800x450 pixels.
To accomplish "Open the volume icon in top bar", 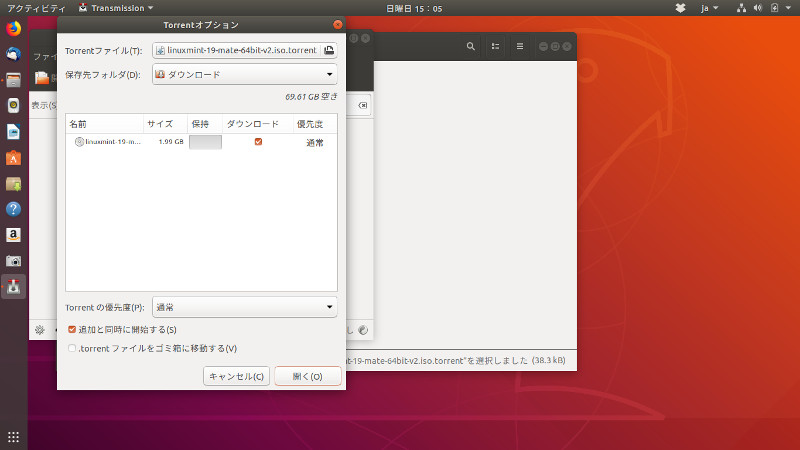I will [x=758, y=8].
